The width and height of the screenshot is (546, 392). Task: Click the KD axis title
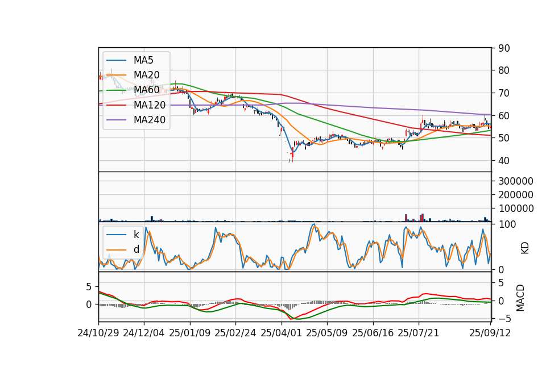[x=525, y=248]
